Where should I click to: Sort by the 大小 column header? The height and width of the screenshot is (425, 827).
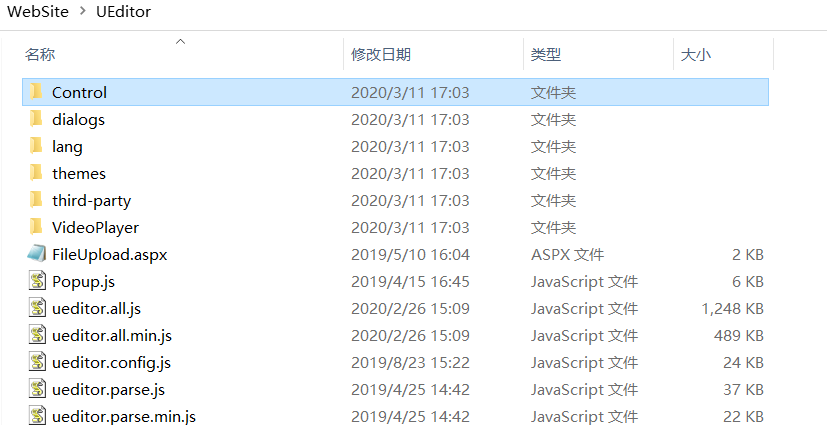[696, 55]
